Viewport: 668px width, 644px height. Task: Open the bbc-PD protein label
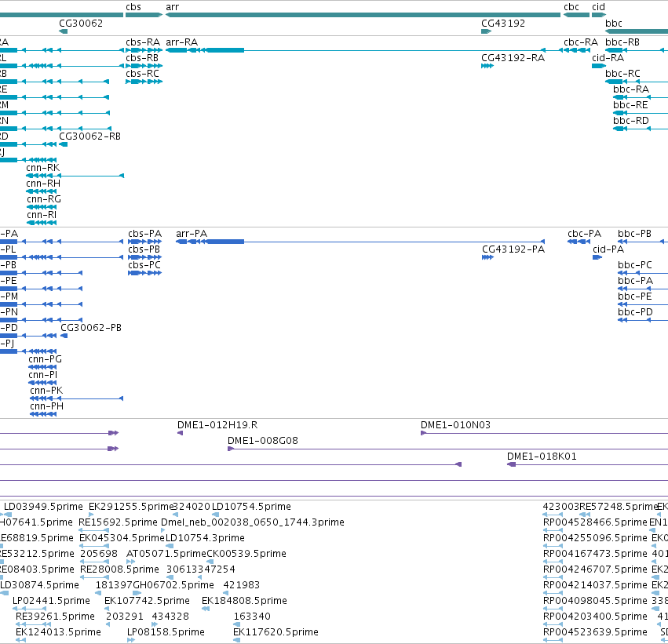click(x=636, y=312)
